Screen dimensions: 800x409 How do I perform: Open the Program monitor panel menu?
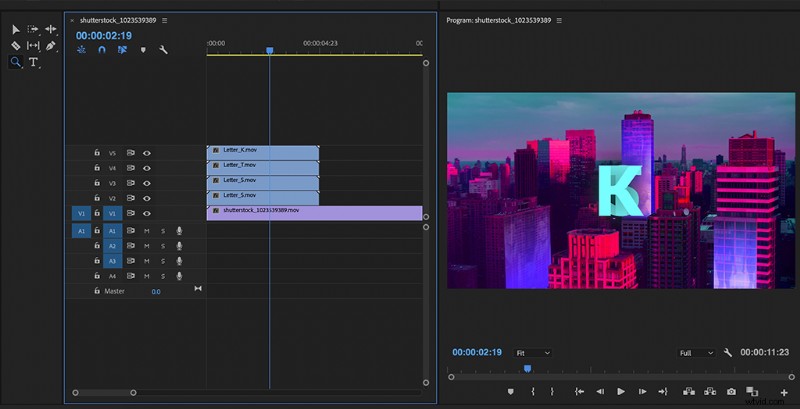click(559, 20)
